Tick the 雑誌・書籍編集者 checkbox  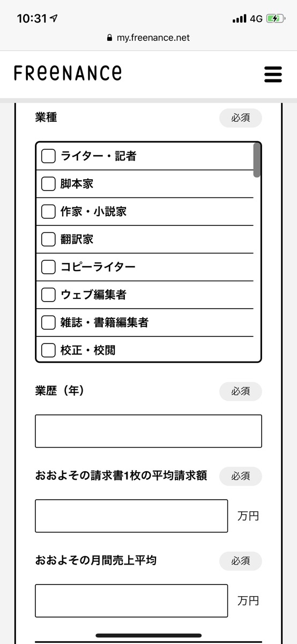pyautogui.click(x=48, y=323)
